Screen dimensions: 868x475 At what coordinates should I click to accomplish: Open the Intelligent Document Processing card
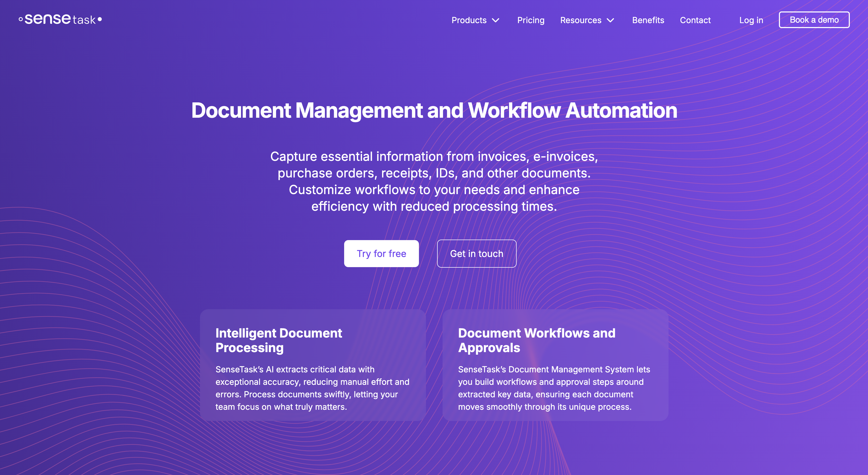tap(313, 365)
